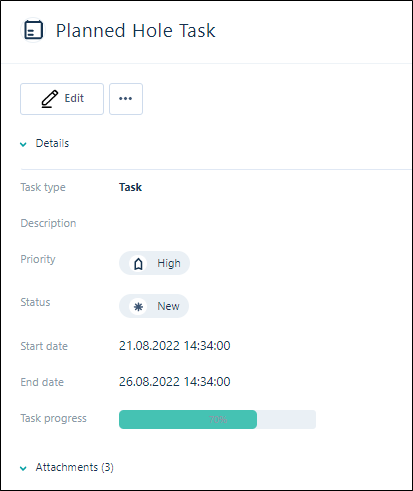The width and height of the screenshot is (413, 491).
Task: Open the three-dots more options menu
Action: pos(126,99)
